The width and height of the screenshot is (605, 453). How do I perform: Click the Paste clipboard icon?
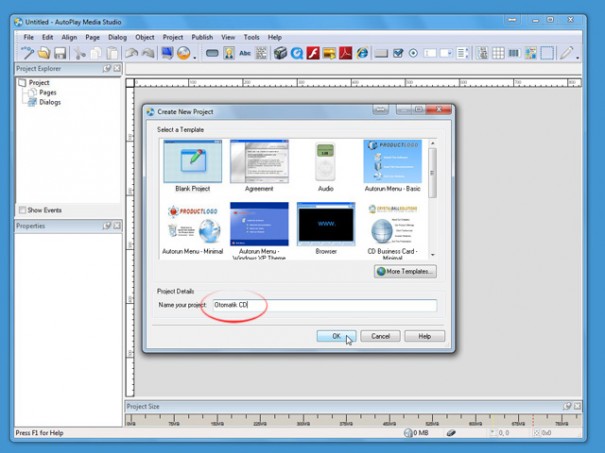[112, 53]
